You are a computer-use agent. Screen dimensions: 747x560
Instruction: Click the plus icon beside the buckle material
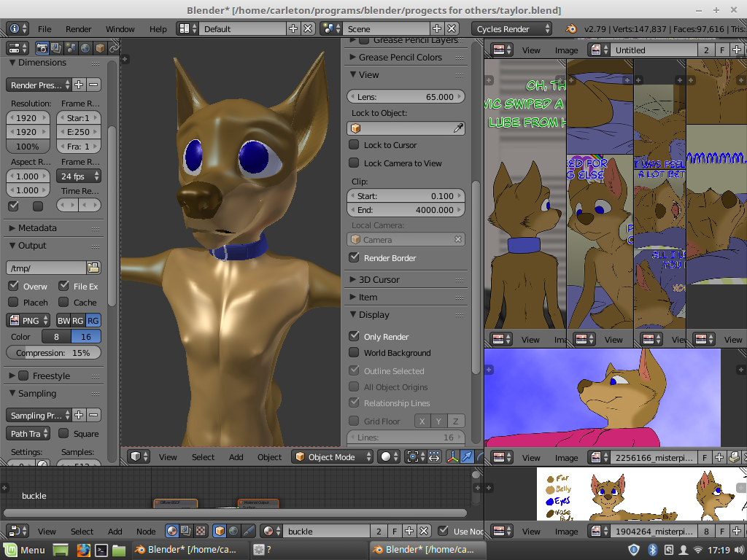tap(409, 532)
